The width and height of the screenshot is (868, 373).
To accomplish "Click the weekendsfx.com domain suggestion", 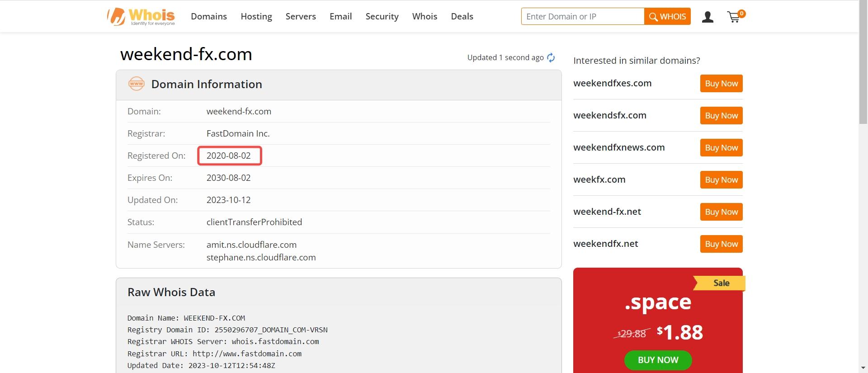I will (610, 115).
